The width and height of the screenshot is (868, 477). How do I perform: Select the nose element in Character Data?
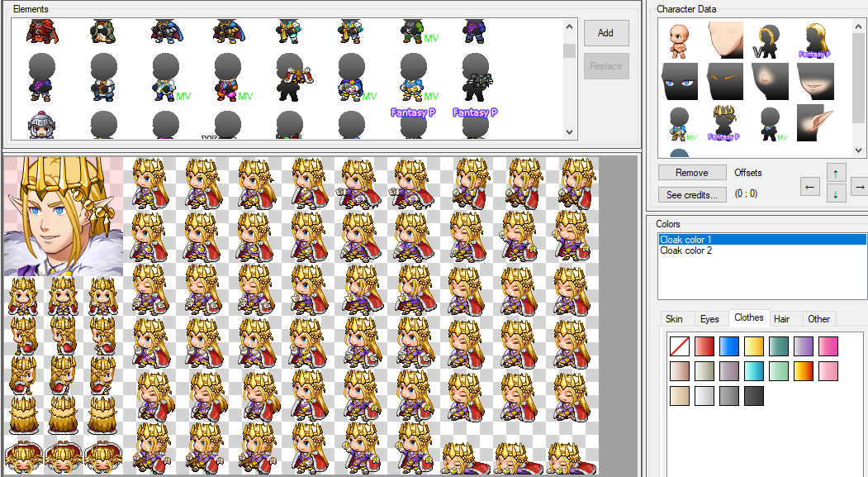pos(770,82)
